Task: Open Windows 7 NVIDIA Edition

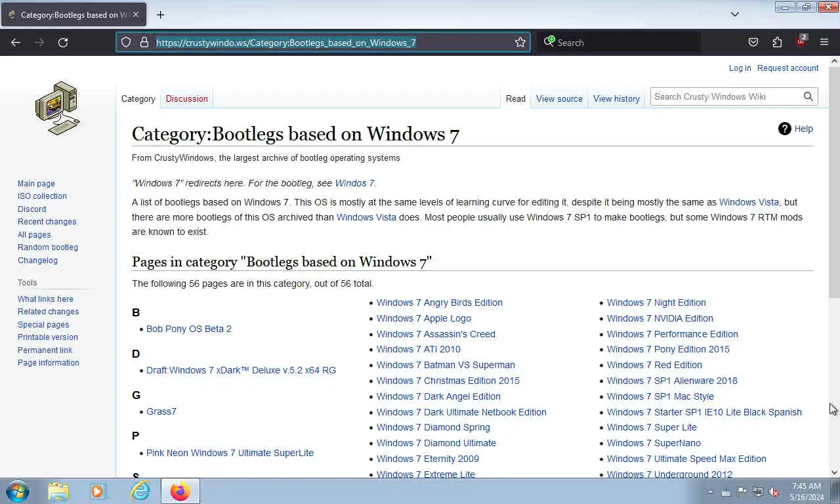Action: pyautogui.click(x=660, y=318)
